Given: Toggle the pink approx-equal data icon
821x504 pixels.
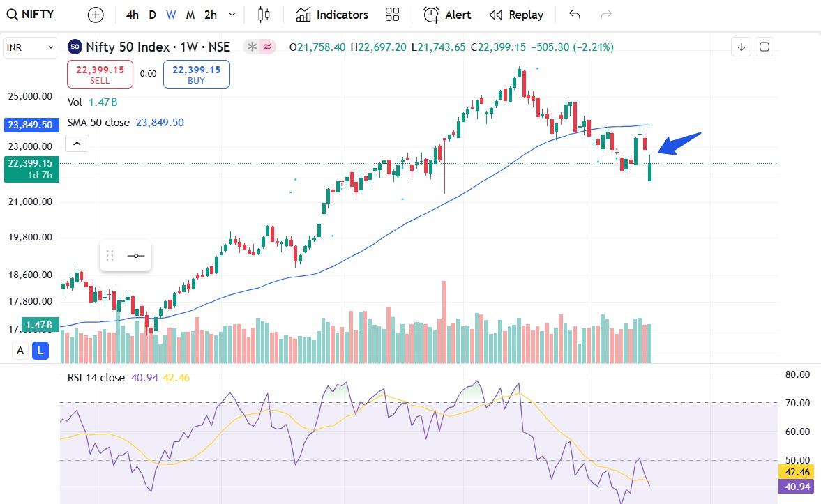Looking at the screenshot, I should coord(267,47).
